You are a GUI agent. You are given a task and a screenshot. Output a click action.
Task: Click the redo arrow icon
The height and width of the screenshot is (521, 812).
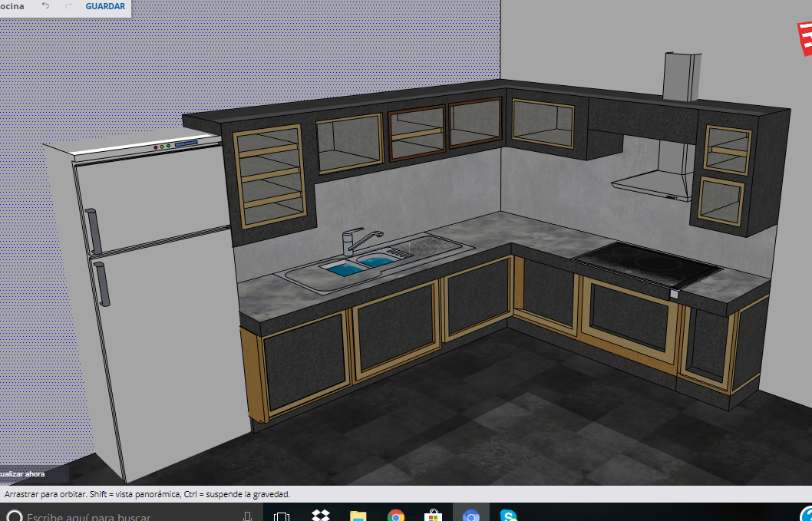pyautogui.click(x=68, y=6)
